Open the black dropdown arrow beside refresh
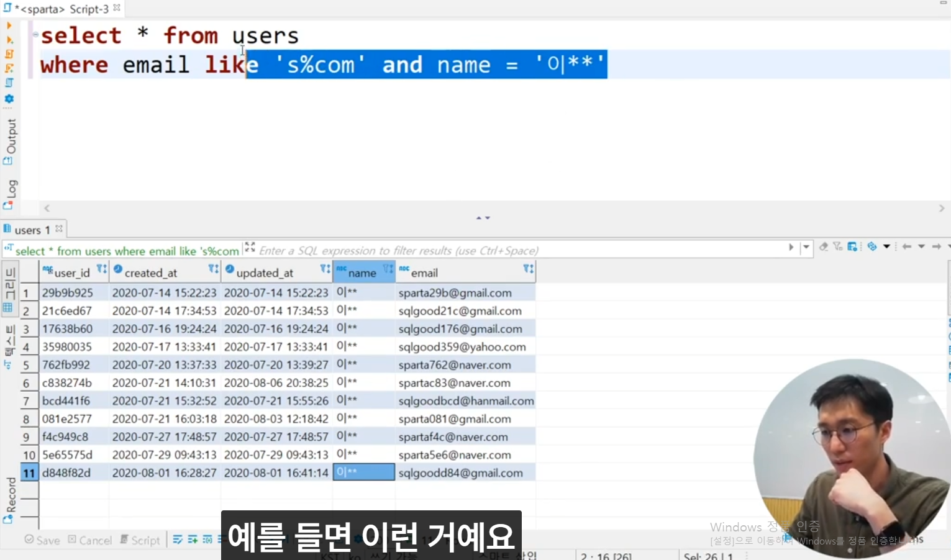Image resolution: width=951 pixels, height=560 pixels. [886, 246]
